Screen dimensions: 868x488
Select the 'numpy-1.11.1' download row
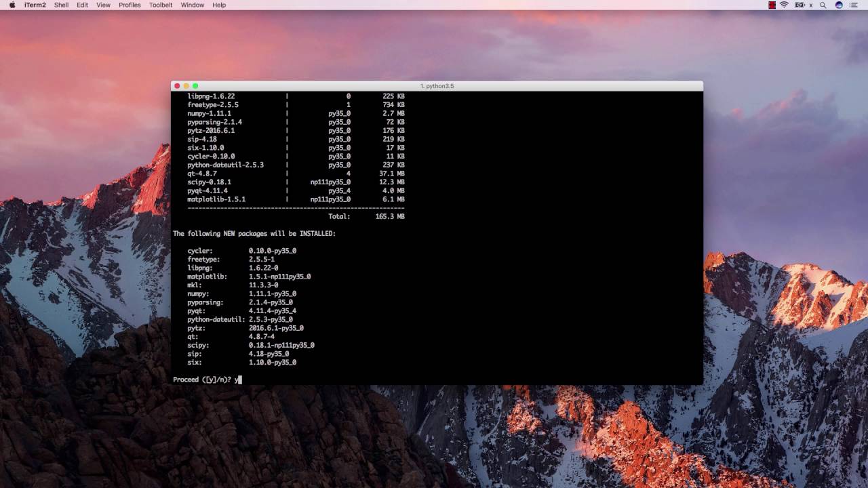pyautogui.click(x=296, y=113)
